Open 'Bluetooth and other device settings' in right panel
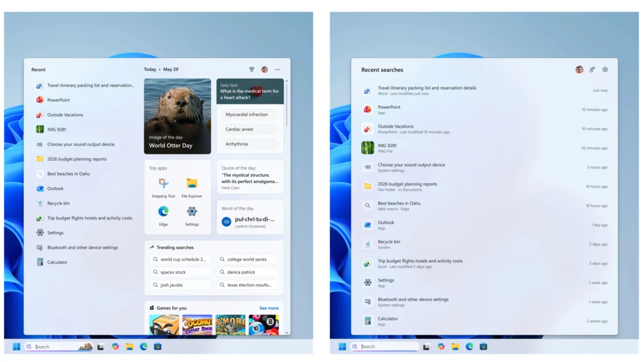 click(x=485, y=302)
